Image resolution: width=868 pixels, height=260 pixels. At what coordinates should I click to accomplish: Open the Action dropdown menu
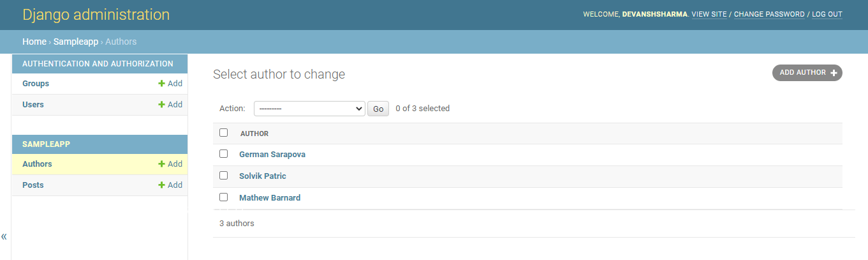coord(309,109)
